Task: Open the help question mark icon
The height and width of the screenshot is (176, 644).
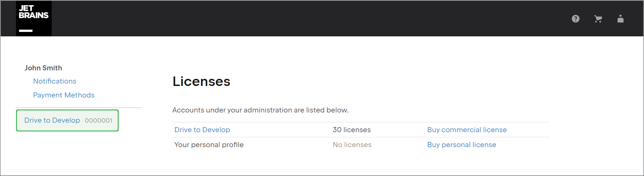Action: coord(575,19)
